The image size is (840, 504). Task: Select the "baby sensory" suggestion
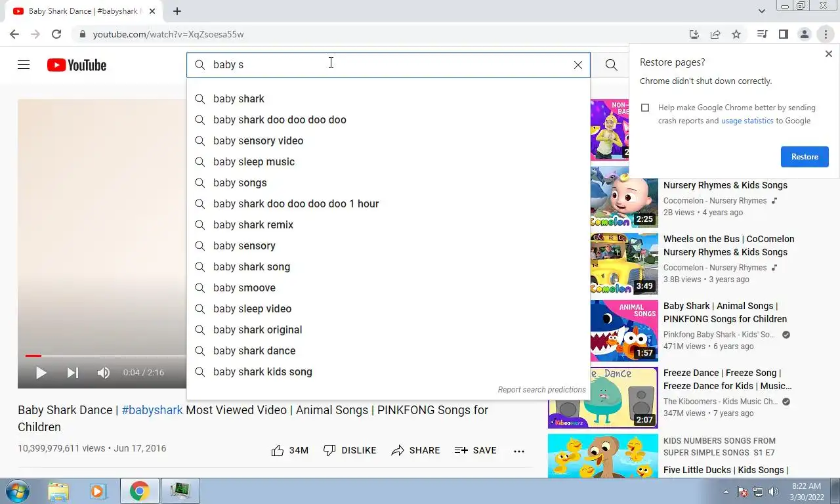388,245
